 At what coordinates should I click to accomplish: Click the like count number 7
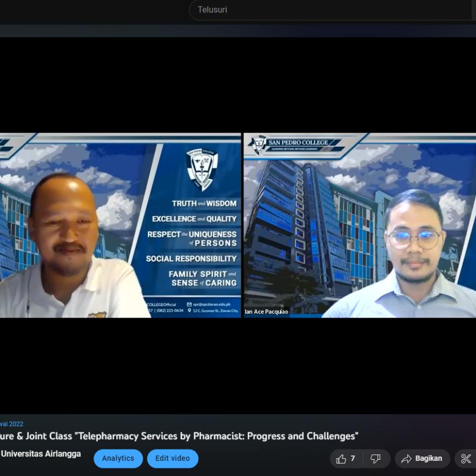(353, 459)
